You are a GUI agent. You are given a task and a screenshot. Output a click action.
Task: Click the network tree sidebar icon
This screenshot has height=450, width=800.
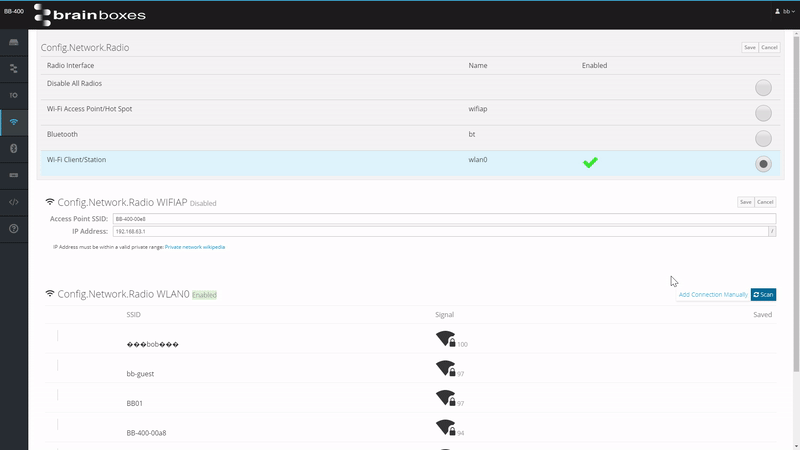(13, 68)
